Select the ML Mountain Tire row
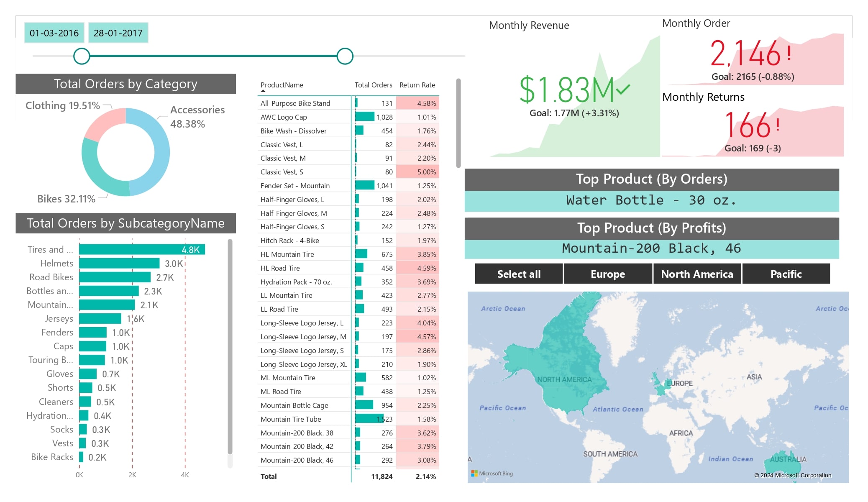 (x=348, y=378)
